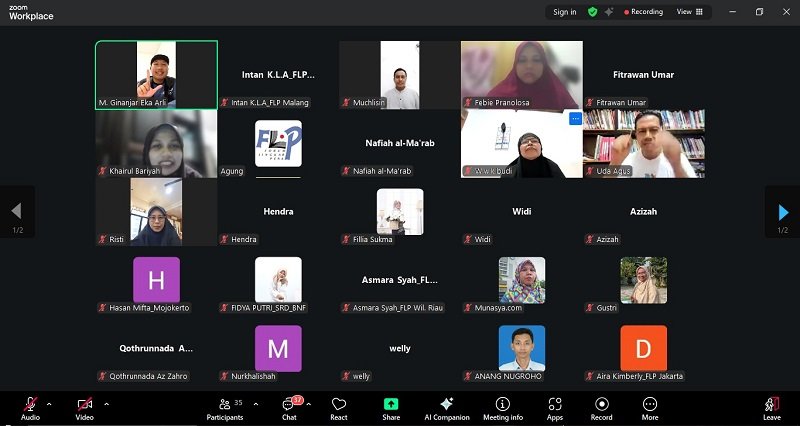This screenshot has height=426, width=800.
Task: Open AI Companion
Action: [x=447, y=409]
